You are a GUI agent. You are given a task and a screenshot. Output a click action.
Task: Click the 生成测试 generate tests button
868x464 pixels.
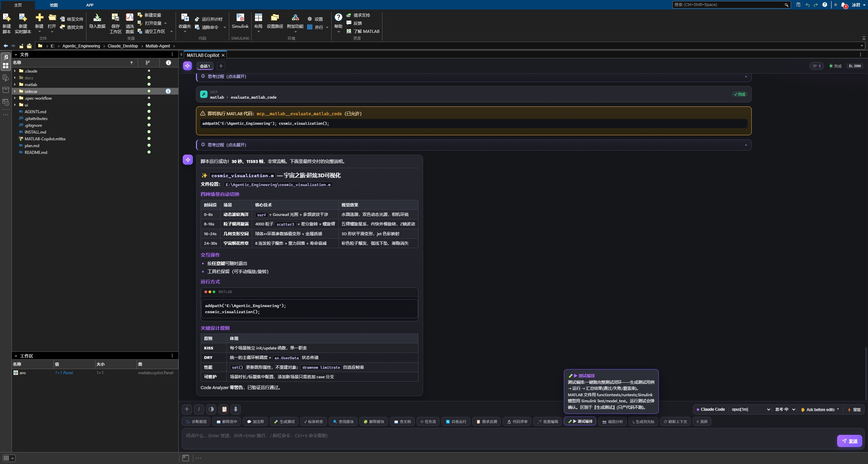coord(284,421)
